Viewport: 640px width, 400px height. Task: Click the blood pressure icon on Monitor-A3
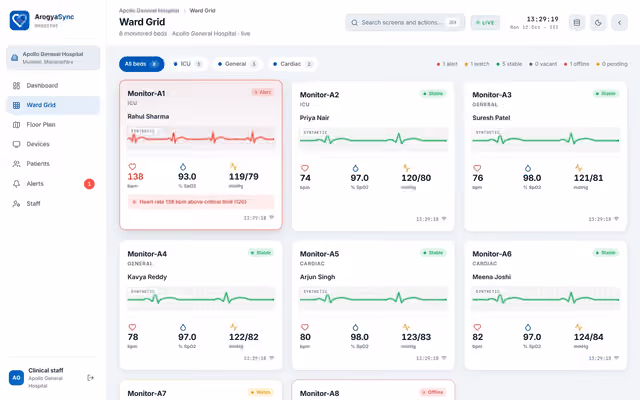point(578,168)
